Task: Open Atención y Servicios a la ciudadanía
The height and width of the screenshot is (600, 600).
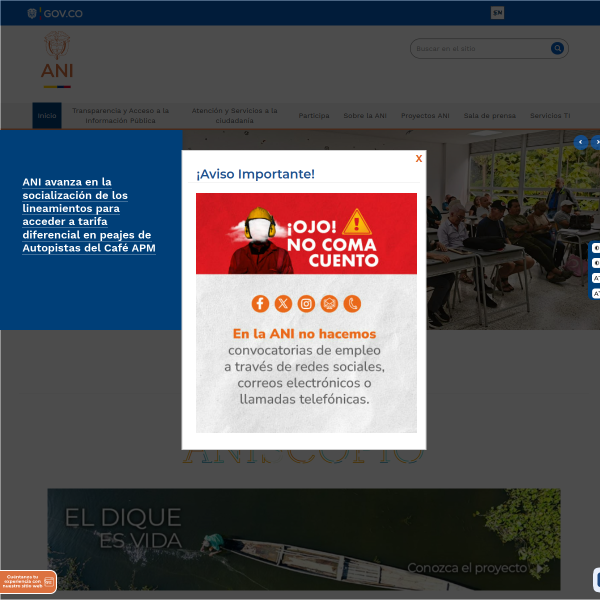Action: coord(234,115)
